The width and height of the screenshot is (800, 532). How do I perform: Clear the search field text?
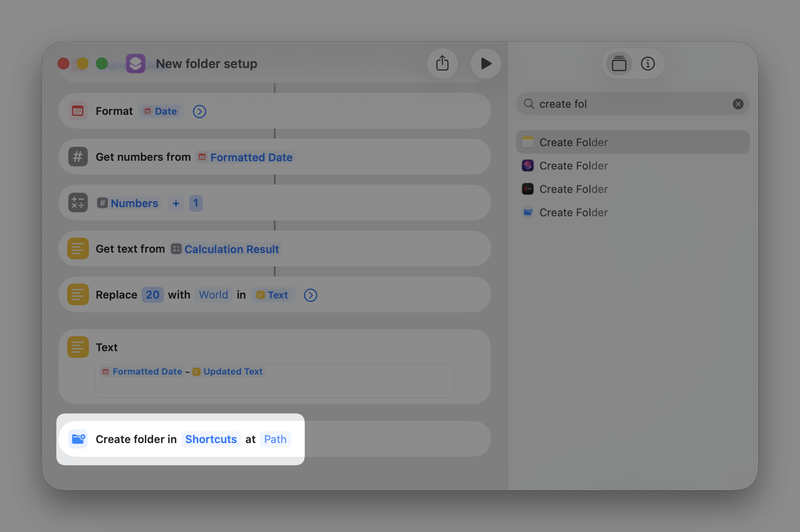tap(738, 104)
